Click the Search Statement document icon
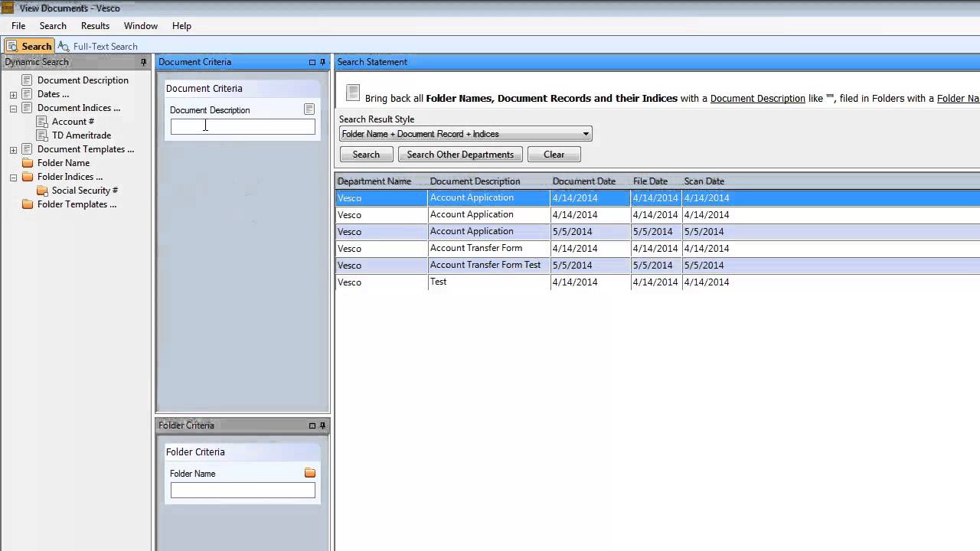The image size is (980, 551). click(353, 93)
